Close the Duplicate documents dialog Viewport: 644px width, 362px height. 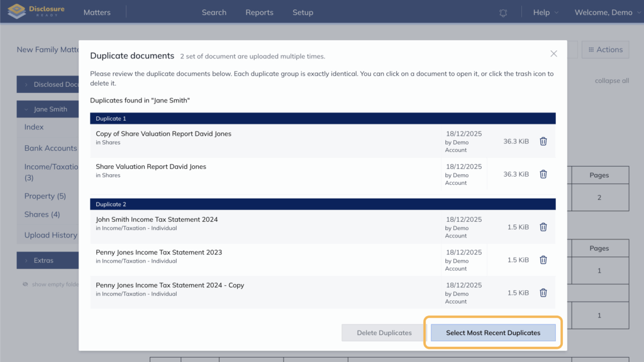click(553, 54)
